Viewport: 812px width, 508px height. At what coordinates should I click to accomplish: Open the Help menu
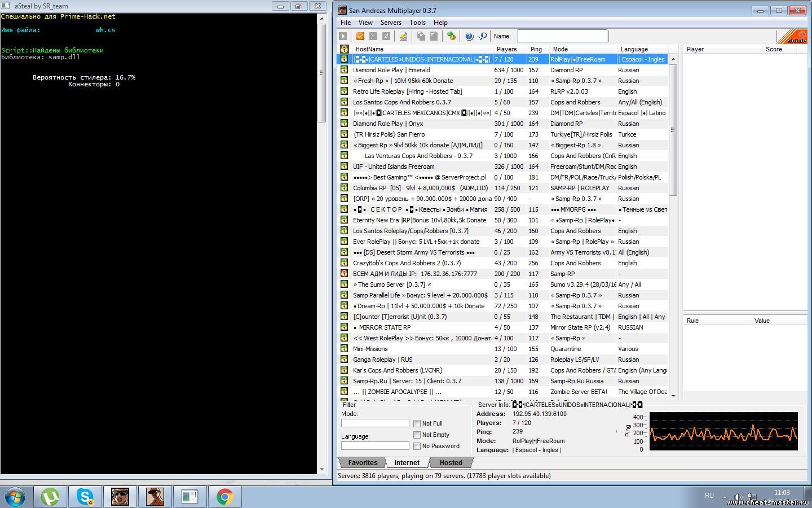[x=440, y=23]
